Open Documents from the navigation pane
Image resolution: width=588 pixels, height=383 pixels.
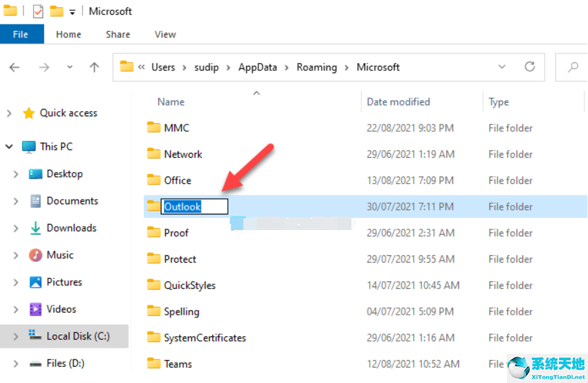pos(72,201)
